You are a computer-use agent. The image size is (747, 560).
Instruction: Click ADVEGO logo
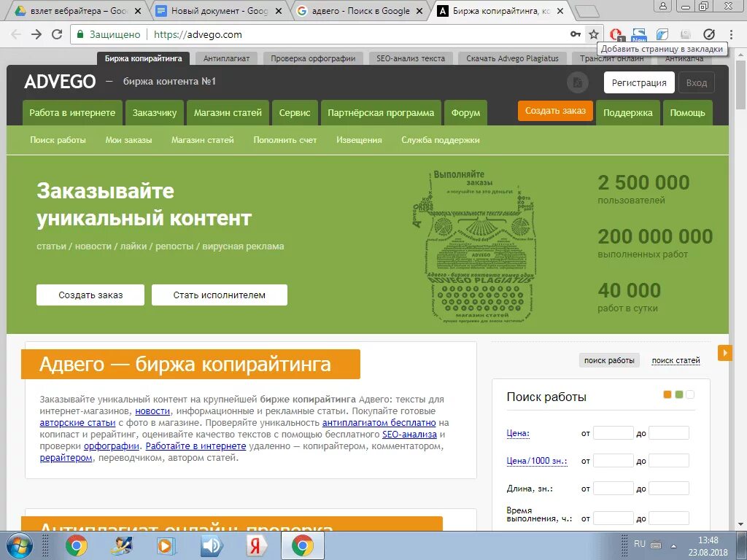point(60,82)
